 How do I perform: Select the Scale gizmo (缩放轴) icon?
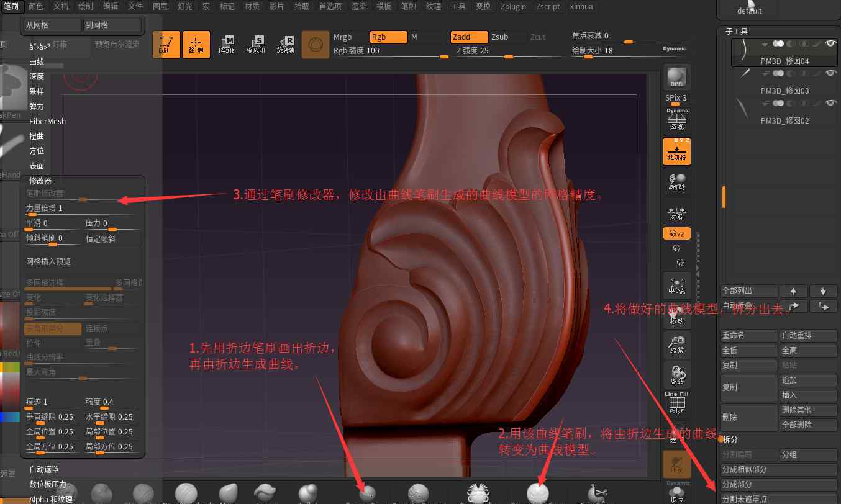click(256, 45)
